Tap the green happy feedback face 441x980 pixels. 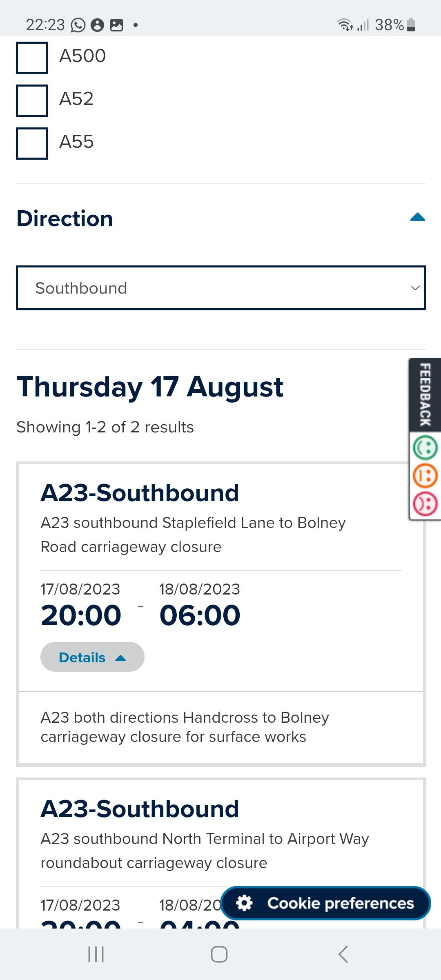pos(425,448)
